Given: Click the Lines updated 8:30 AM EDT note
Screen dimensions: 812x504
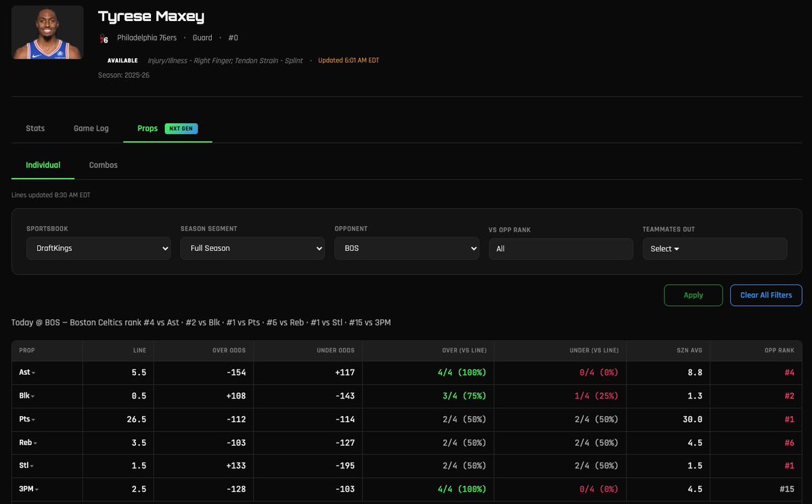Looking at the screenshot, I should 51,195.
